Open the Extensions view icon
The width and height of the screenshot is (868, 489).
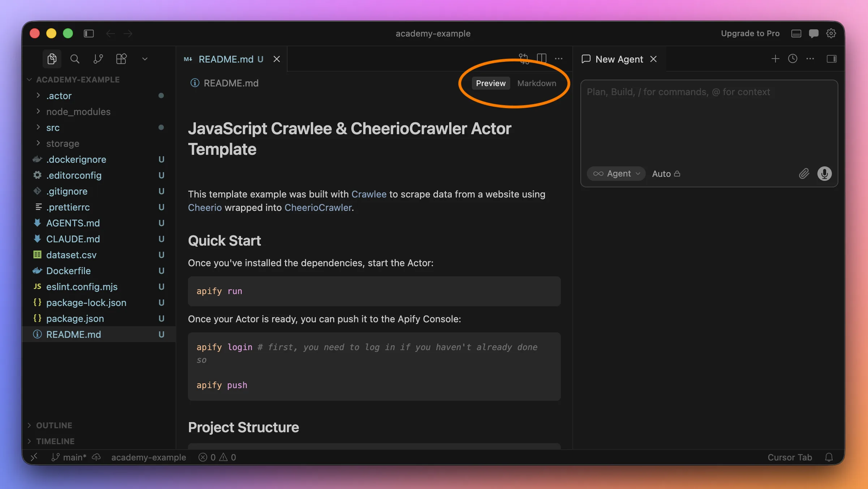click(x=121, y=59)
